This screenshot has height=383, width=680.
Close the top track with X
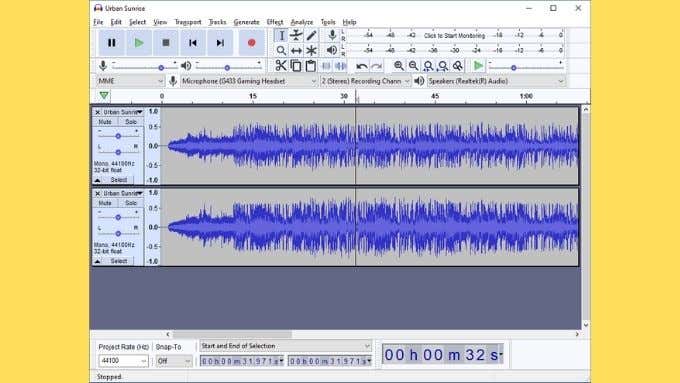[98, 112]
